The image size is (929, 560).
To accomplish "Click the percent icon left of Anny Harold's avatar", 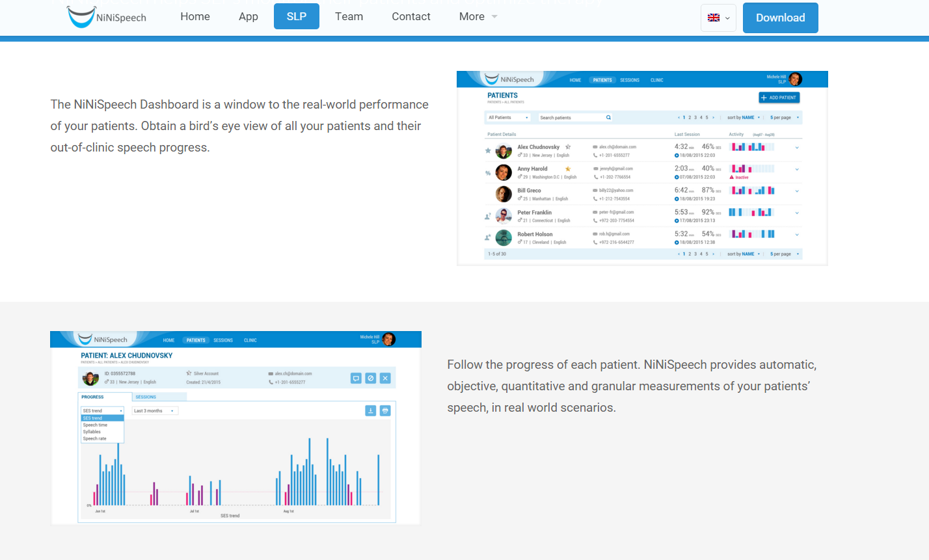I will coord(488,173).
